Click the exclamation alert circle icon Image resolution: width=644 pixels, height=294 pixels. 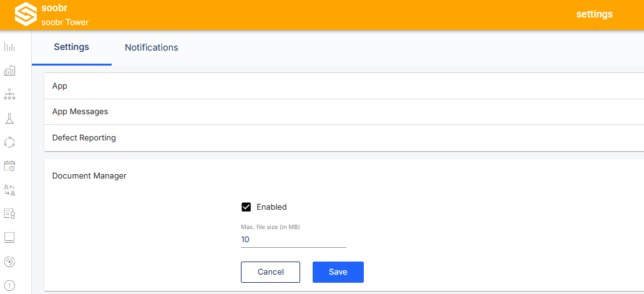tap(9, 285)
